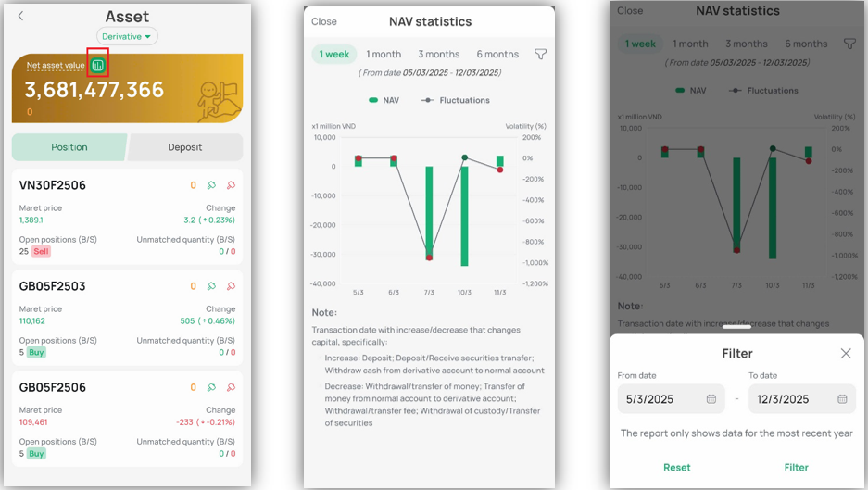Open calendar for From date field

(711, 399)
